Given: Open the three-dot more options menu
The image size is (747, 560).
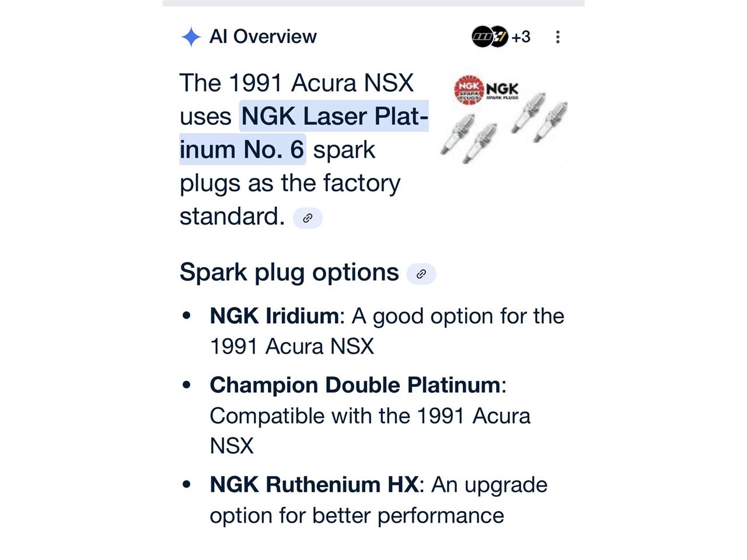Looking at the screenshot, I should (558, 37).
